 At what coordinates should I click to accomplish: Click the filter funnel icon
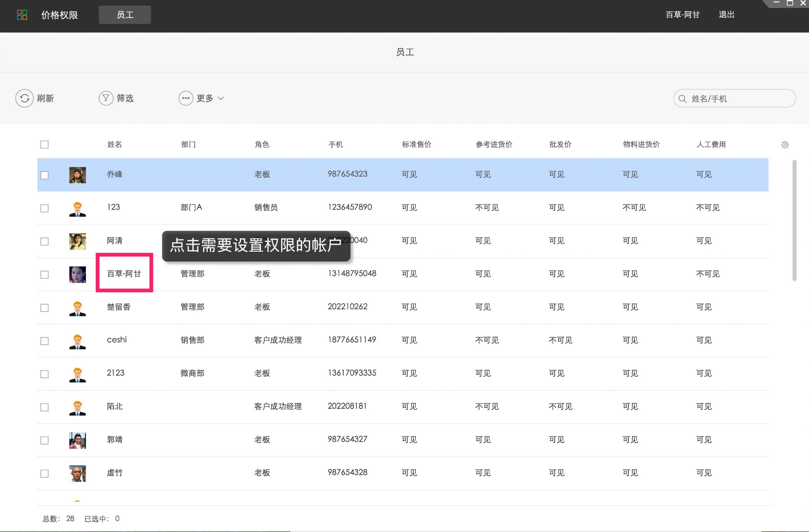(x=106, y=98)
